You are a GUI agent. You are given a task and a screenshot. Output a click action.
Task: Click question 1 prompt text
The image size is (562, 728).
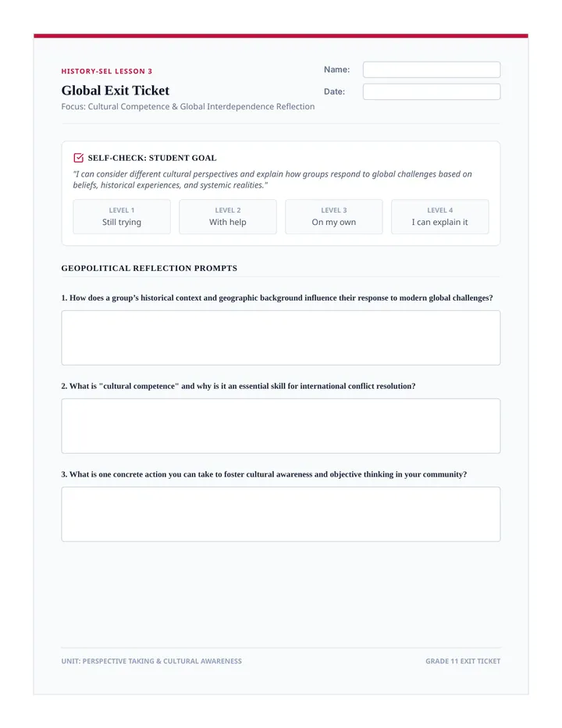[x=277, y=298]
